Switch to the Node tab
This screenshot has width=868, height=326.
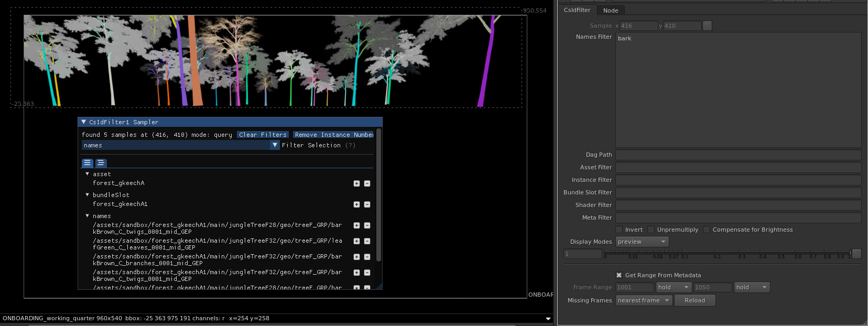(x=610, y=10)
